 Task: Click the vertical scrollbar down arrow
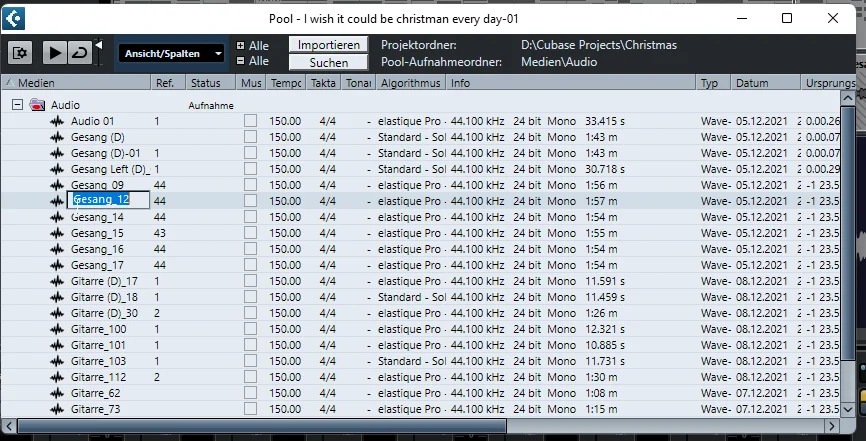click(x=848, y=410)
